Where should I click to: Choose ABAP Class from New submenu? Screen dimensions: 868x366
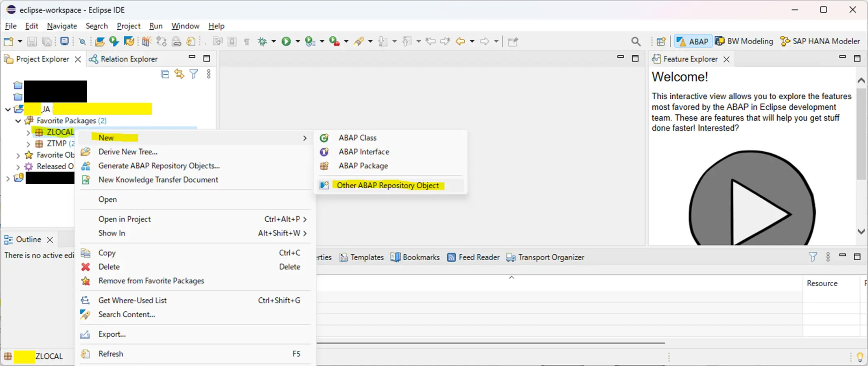pyautogui.click(x=390, y=138)
